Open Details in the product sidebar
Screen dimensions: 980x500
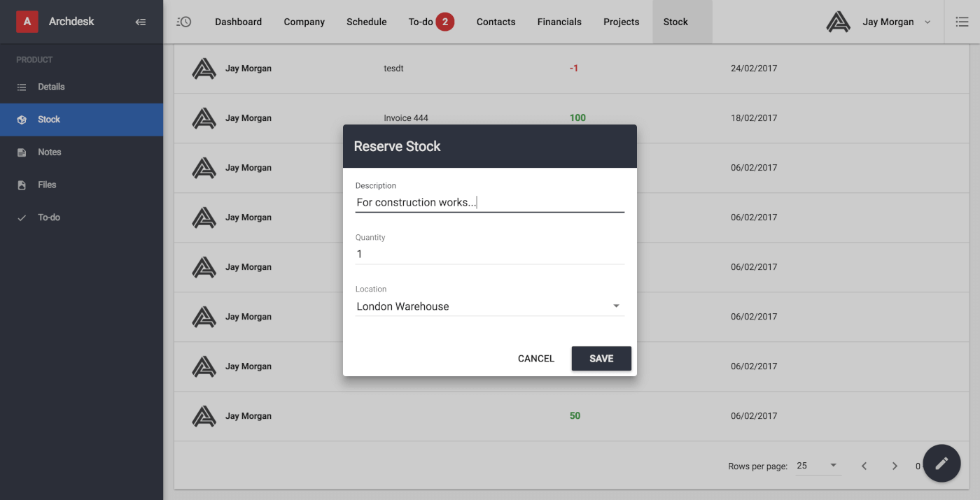[x=51, y=87]
